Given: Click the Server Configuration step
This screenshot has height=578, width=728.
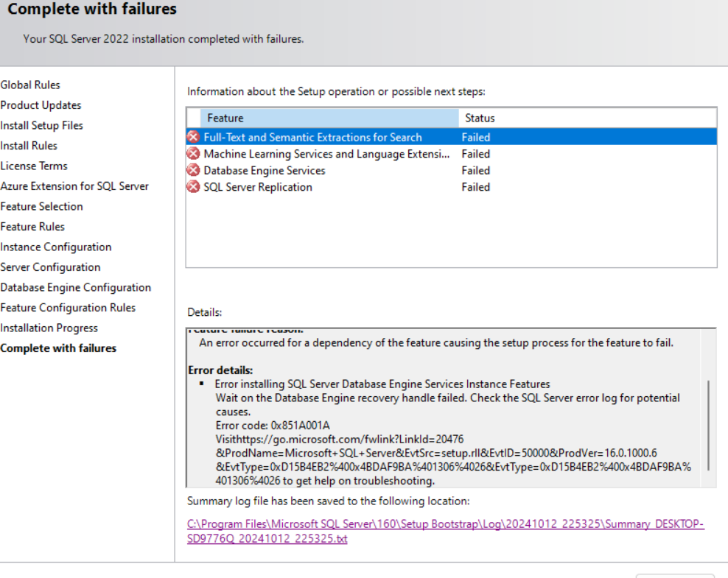Looking at the screenshot, I should click(50, 267).
